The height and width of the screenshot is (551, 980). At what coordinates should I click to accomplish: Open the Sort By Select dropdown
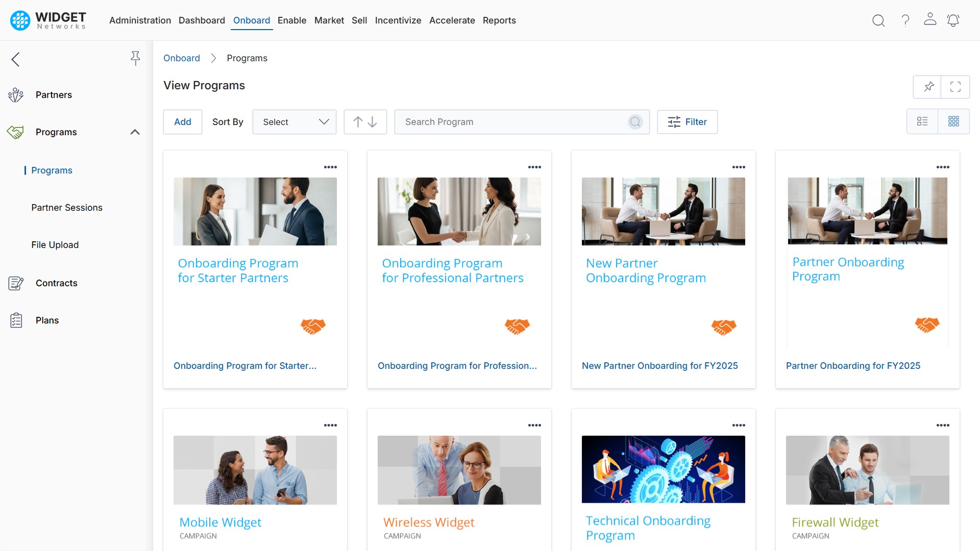point(294,122)
